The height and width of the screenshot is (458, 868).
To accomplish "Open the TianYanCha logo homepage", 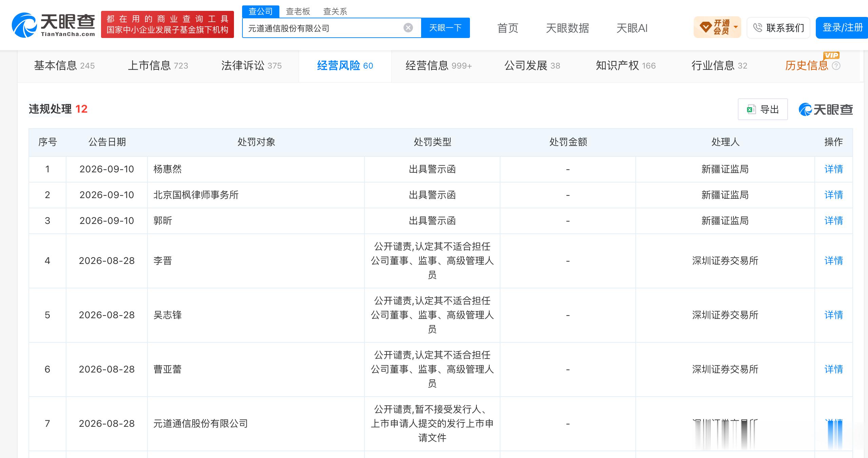I will 53,25.
